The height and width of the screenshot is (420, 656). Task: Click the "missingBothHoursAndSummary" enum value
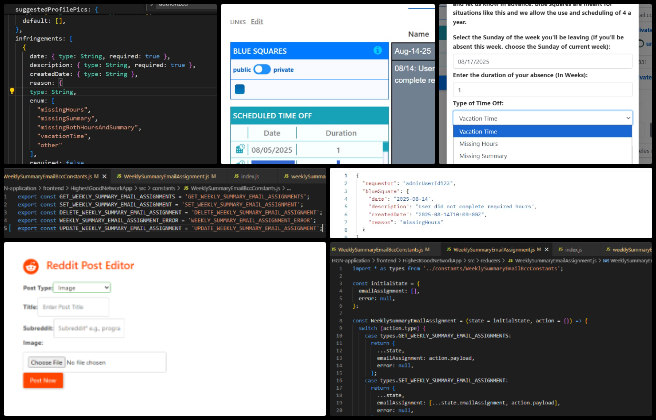89,127
